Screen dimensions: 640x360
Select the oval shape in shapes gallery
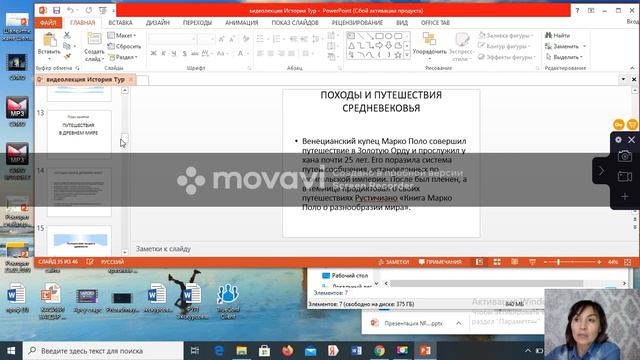point(389,36)
